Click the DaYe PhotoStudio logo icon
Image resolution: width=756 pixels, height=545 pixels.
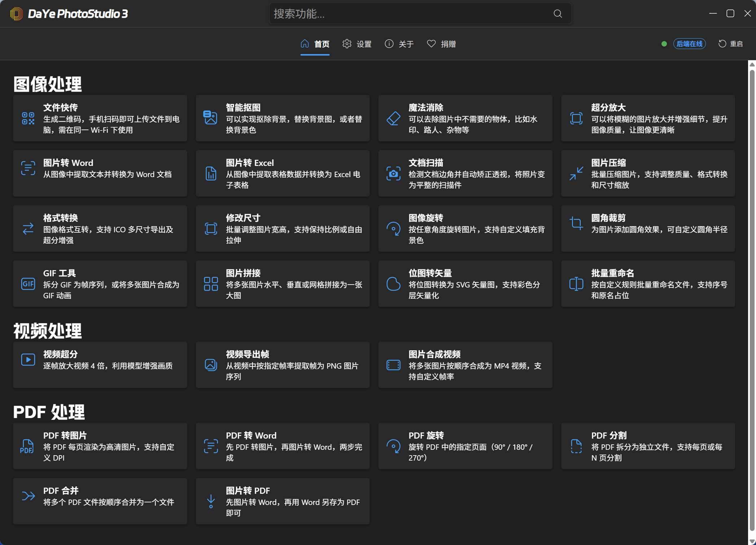(x=16, y=14)
